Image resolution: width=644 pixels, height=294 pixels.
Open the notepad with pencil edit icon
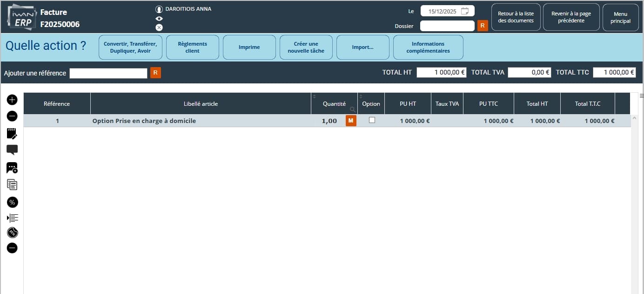click(12, 133)
